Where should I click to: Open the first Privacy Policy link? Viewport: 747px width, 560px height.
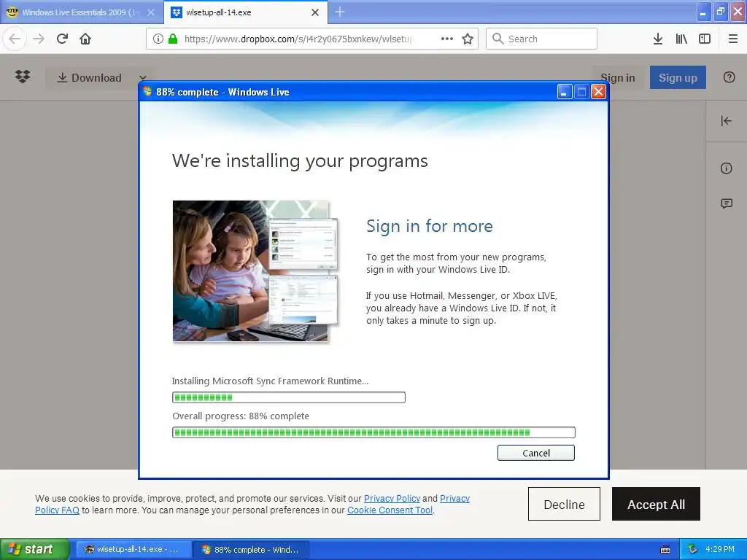392,498
